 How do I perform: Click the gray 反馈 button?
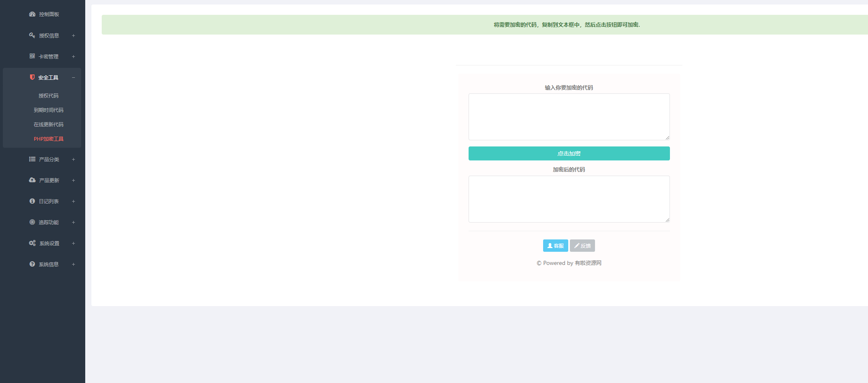point(582,246)
